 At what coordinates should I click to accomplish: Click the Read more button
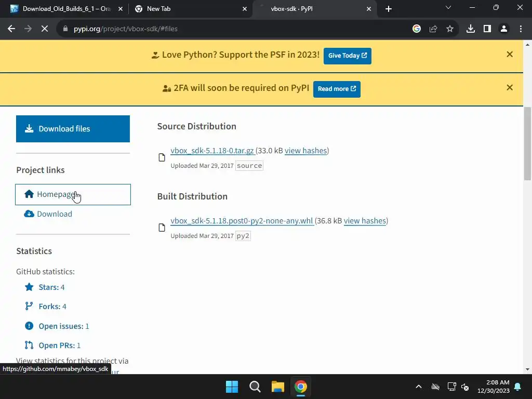click(x=337, y=89)
